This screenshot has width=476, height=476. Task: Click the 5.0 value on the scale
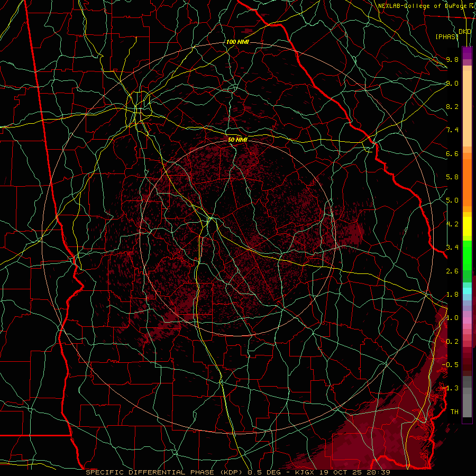pos(452,200)
